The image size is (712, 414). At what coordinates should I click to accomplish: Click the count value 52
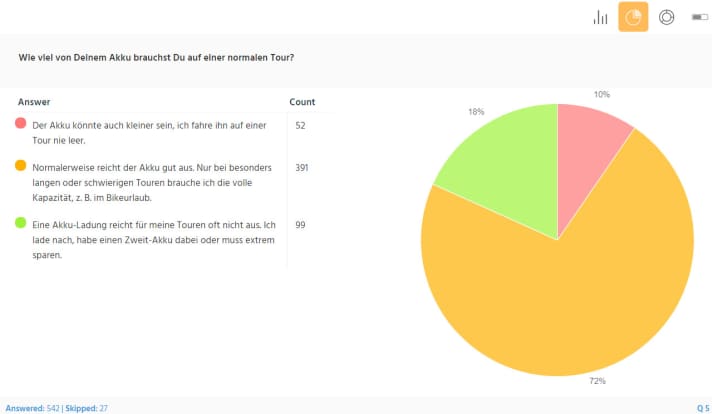[300, 125]
